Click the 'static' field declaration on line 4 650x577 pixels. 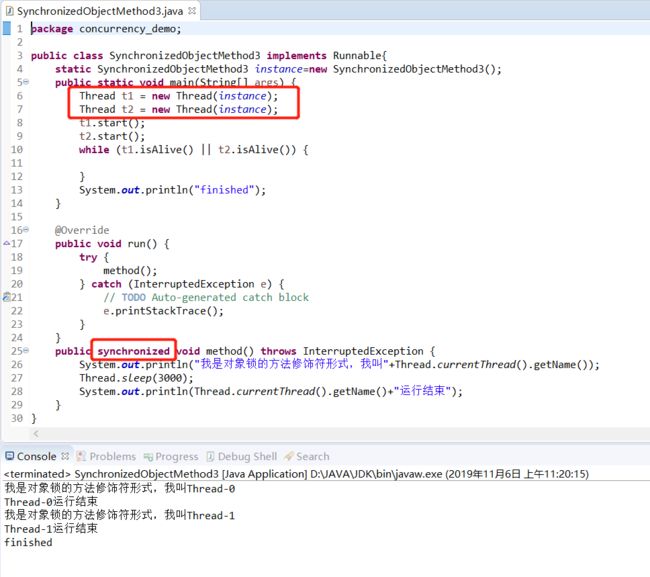[278, 69]
